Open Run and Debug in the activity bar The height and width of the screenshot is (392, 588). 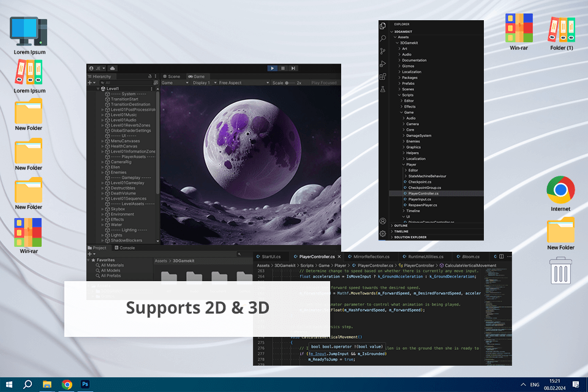(x=383, y=64)
